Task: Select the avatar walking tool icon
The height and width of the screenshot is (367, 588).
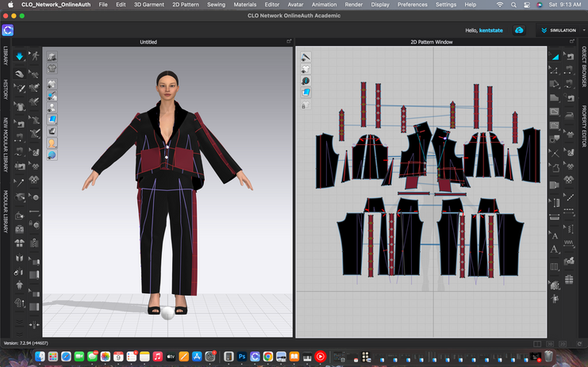Action: click(35, 56)
